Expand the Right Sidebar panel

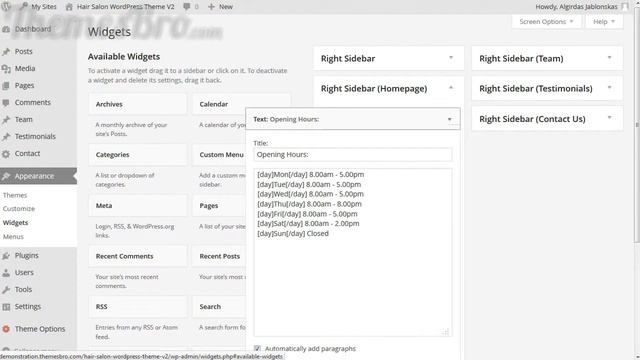point(451,58)
